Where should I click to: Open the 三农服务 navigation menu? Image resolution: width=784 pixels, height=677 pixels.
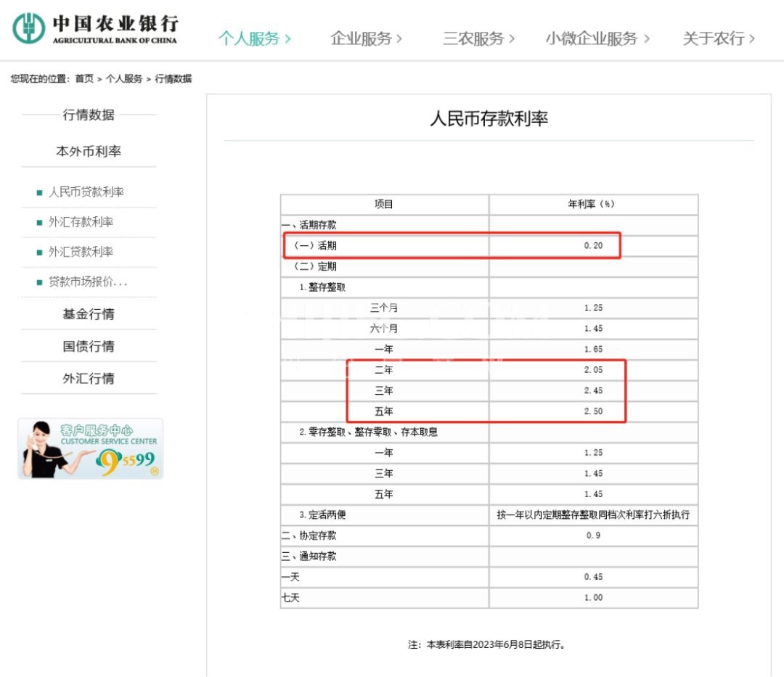coord(478,38)
